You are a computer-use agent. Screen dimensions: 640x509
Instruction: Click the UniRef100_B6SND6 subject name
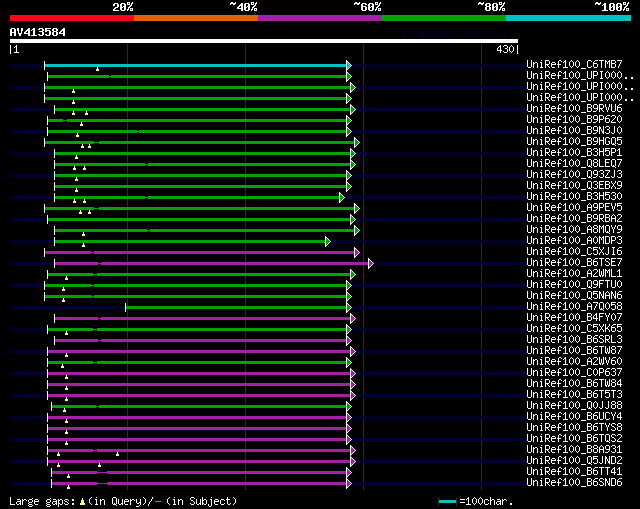coord(574,483)
